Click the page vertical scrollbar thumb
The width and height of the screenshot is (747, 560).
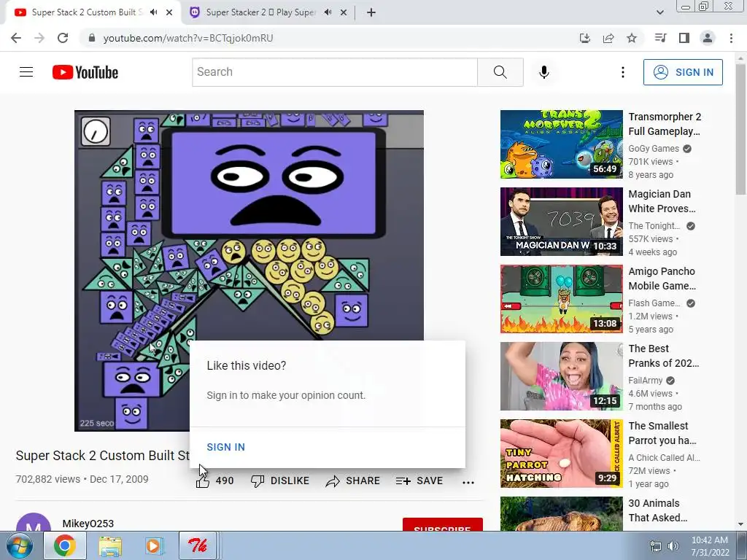pos(740,128)
